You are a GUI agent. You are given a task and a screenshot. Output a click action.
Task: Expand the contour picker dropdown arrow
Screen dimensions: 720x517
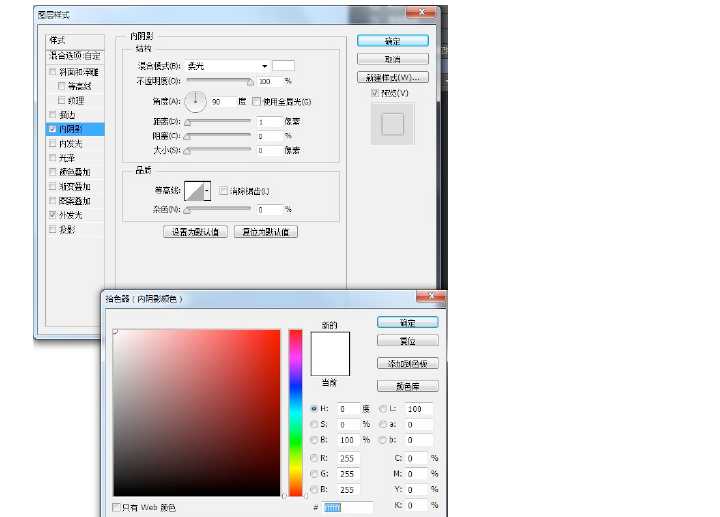[207, 190]
